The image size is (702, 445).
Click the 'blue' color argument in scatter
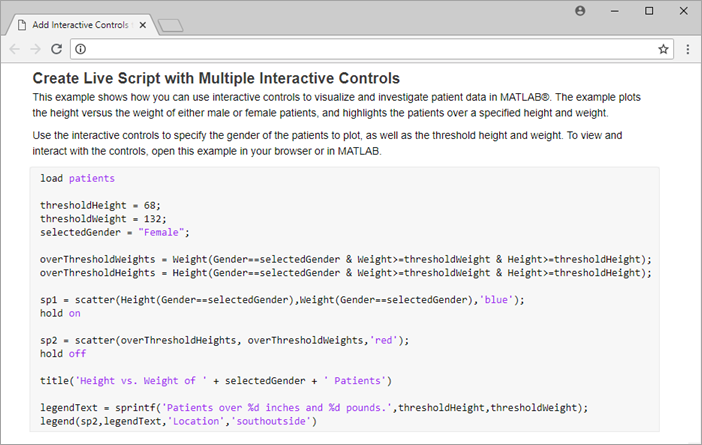[x=496, y=300]
